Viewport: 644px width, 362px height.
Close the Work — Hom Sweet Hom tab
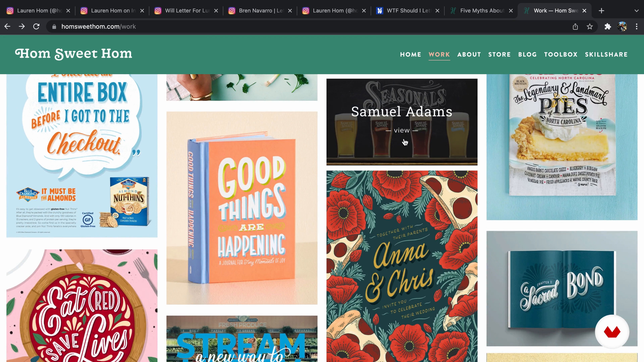[584, 11]
